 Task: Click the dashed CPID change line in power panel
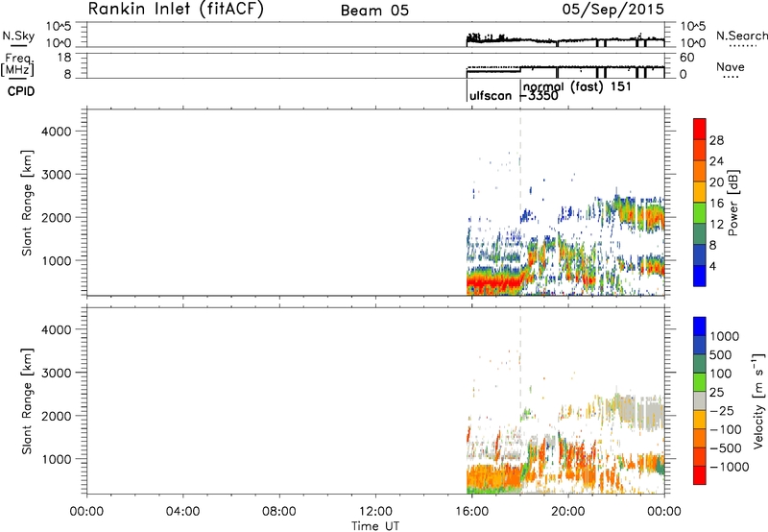520,201
